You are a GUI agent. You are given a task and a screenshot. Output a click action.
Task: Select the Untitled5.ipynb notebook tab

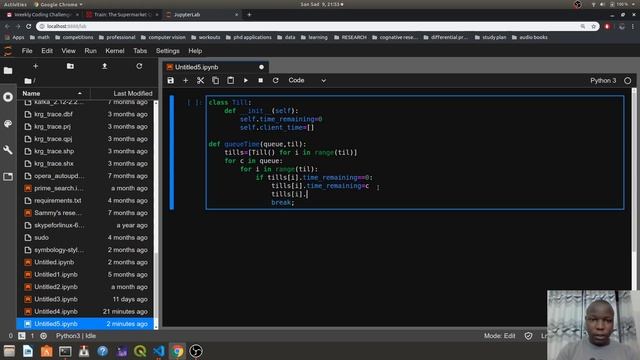[x=216, y=67]
